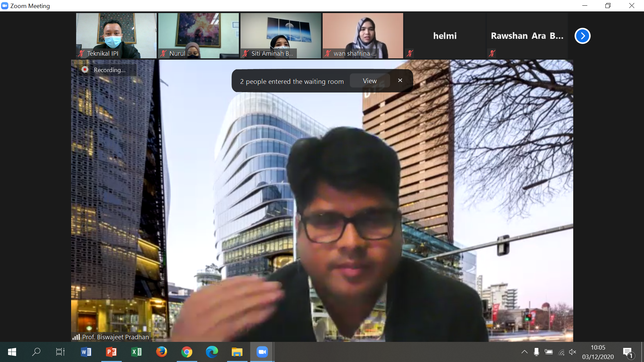Image resolution: width=644 pixels, height=362 pixels.
Task: Click View in waiting room notification
Action: tap(370, 81)
